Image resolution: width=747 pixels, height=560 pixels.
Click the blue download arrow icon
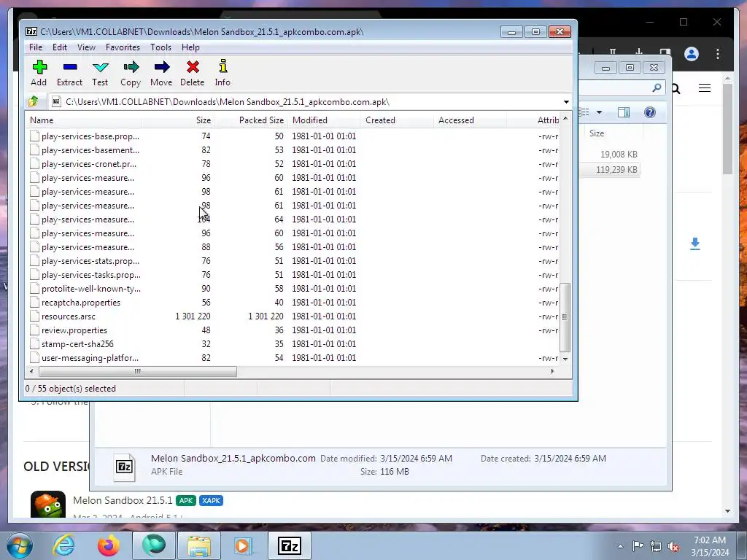(x=695, y=244)
